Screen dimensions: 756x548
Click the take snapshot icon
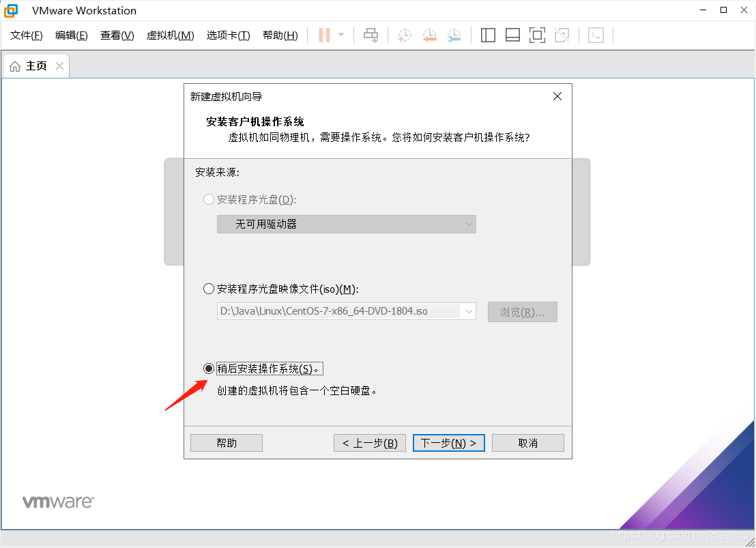tap(404, 35)
